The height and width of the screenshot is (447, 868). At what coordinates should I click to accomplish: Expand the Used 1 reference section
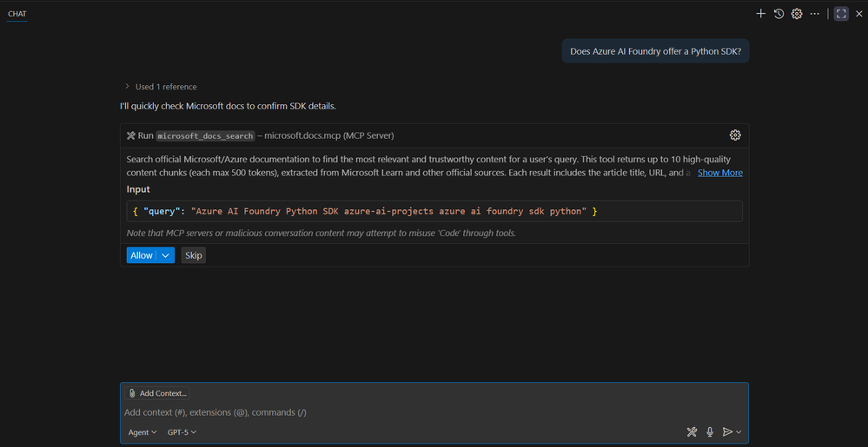pyautogui.click(x=161, y=87)
